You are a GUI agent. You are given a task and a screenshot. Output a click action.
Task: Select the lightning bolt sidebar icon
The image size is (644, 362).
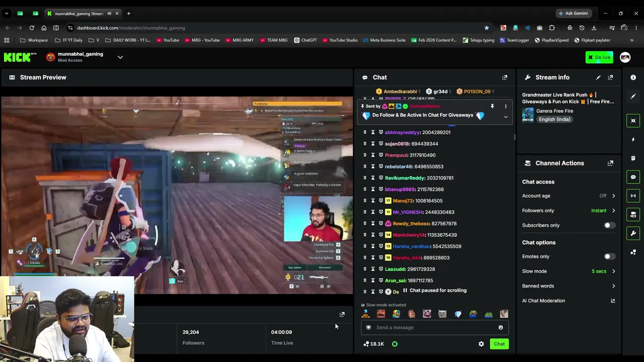pyautogui.click(x=633, y=139)
